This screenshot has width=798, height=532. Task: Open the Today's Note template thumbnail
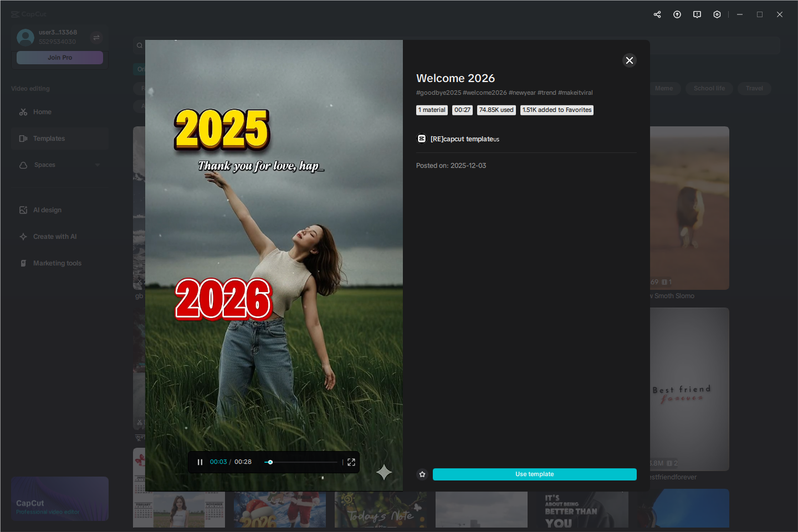click(381, 509)
